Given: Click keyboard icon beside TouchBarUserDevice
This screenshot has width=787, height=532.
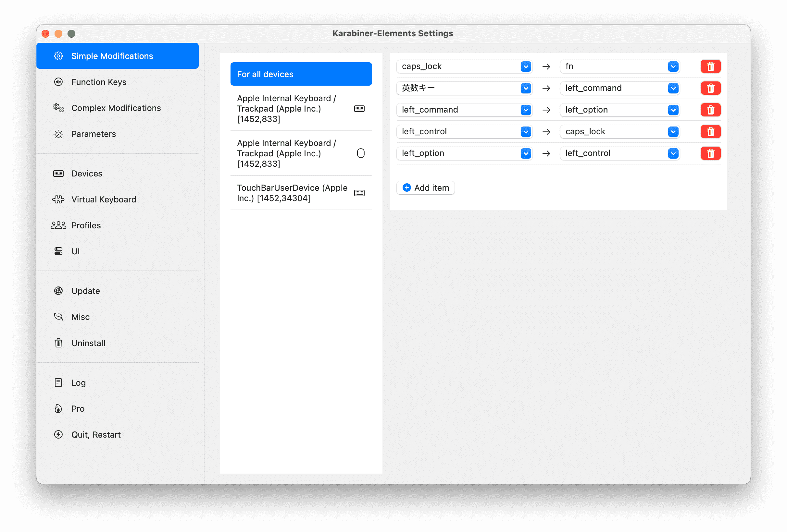Looking at the screenshot, I should pos(359,193).
